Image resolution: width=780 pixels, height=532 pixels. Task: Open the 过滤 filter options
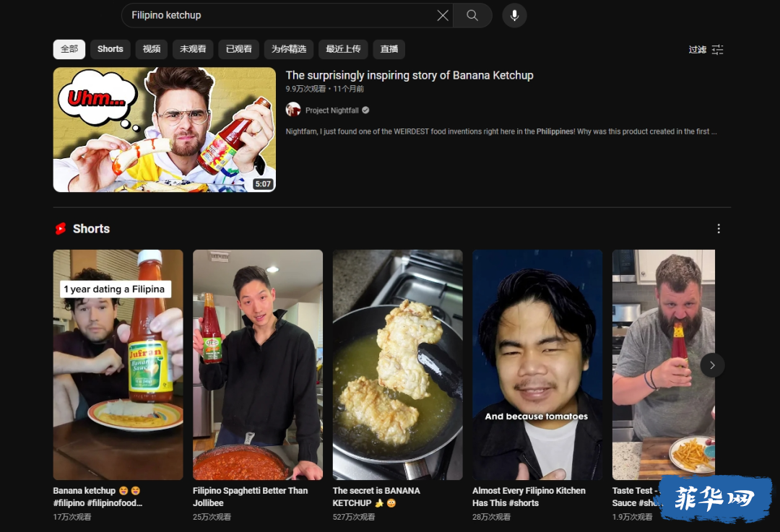[x=706, y=49]
